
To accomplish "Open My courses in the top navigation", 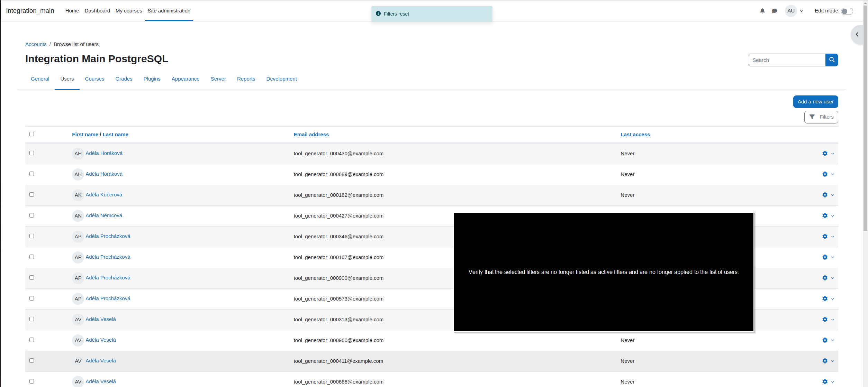I will tap(129, 11).
